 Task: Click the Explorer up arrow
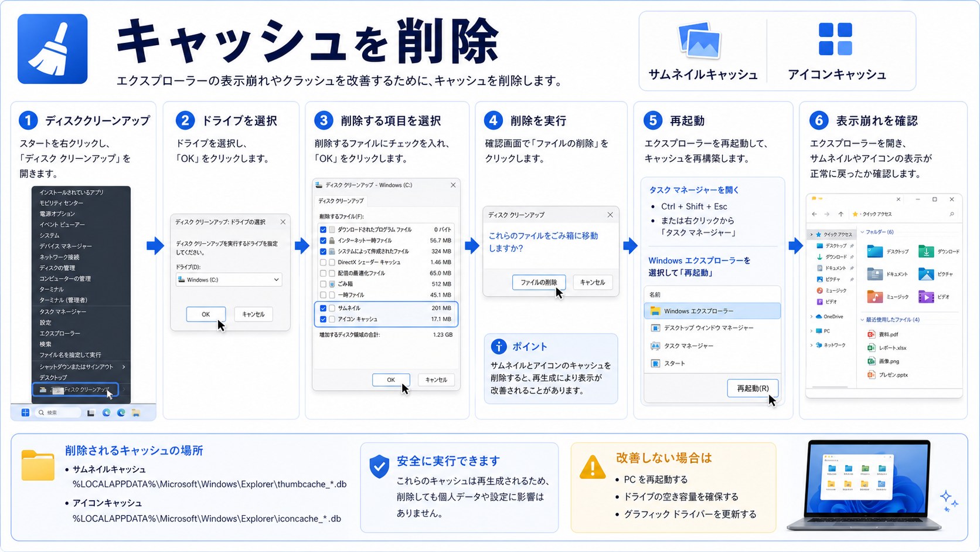[841, 214]
